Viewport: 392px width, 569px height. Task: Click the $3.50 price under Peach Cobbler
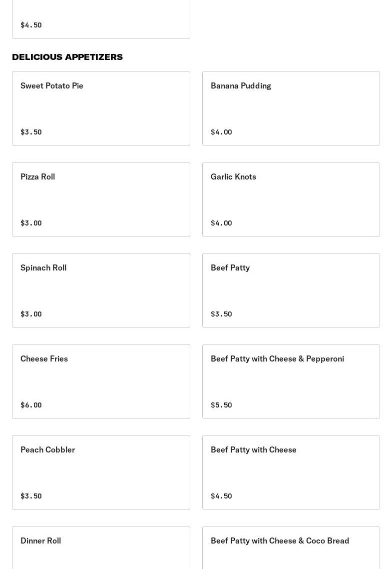point(31,496)
